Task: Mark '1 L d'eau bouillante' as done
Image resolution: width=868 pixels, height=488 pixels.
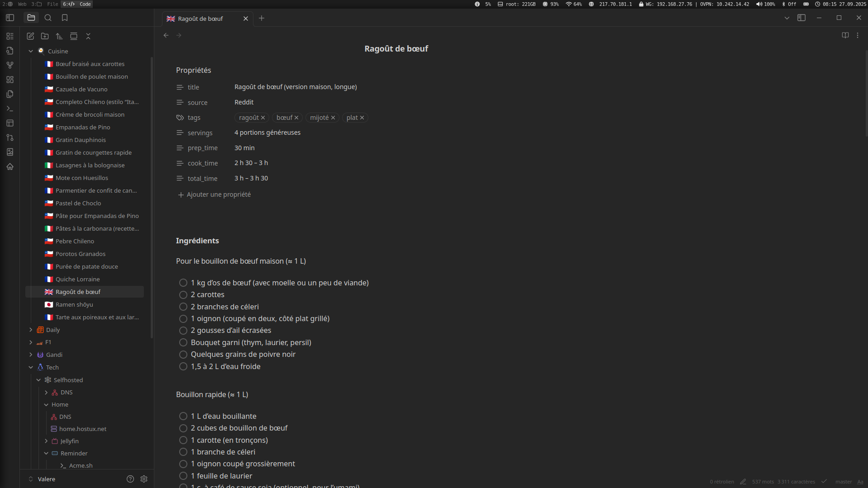Action: [x=183, y=416]
